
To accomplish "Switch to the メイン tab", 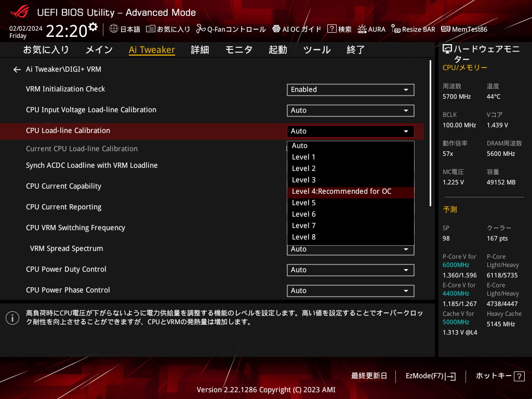I will (99, 50).
